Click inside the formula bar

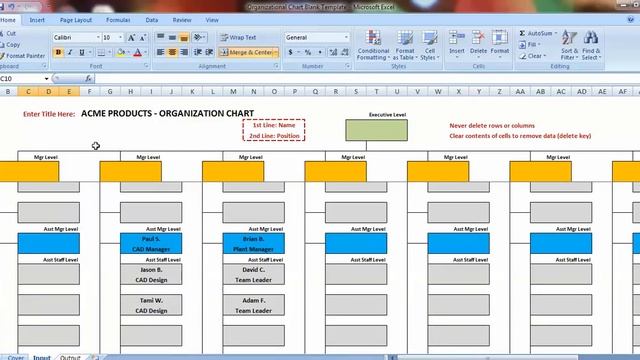coord(367,78)
